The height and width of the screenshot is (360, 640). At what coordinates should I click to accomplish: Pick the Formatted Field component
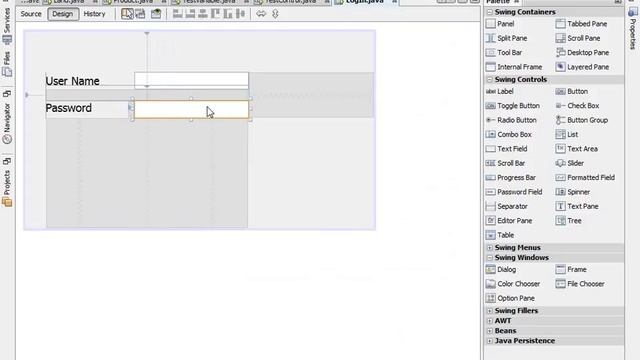pyautogui.click(x=585, y=178)
